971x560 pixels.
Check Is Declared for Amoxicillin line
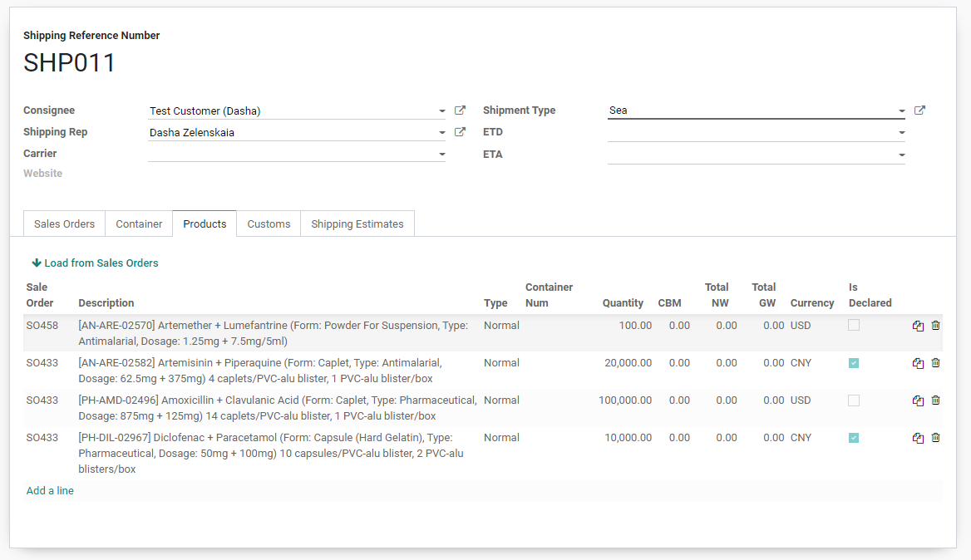tap(854, 400)
